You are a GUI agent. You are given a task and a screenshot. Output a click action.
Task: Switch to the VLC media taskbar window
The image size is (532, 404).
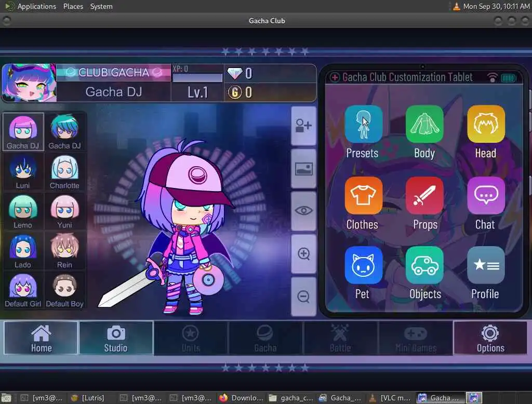click(x=390, y=398)
